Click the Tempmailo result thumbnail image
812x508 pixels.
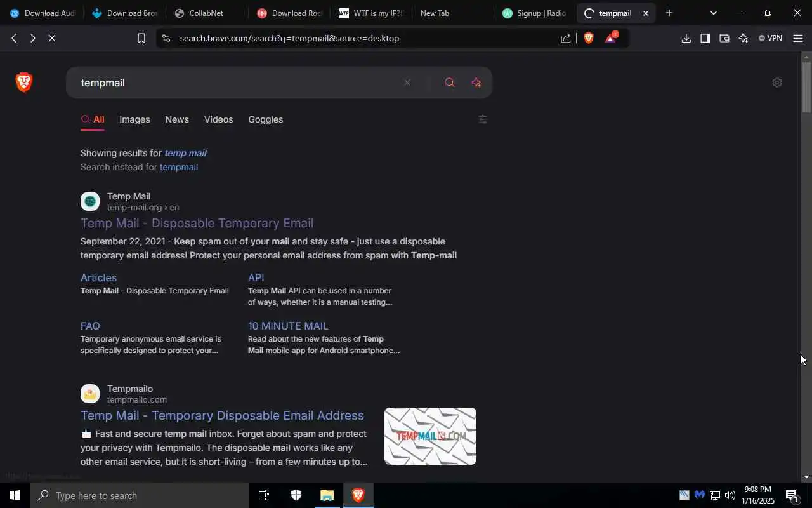pos(430,436)
